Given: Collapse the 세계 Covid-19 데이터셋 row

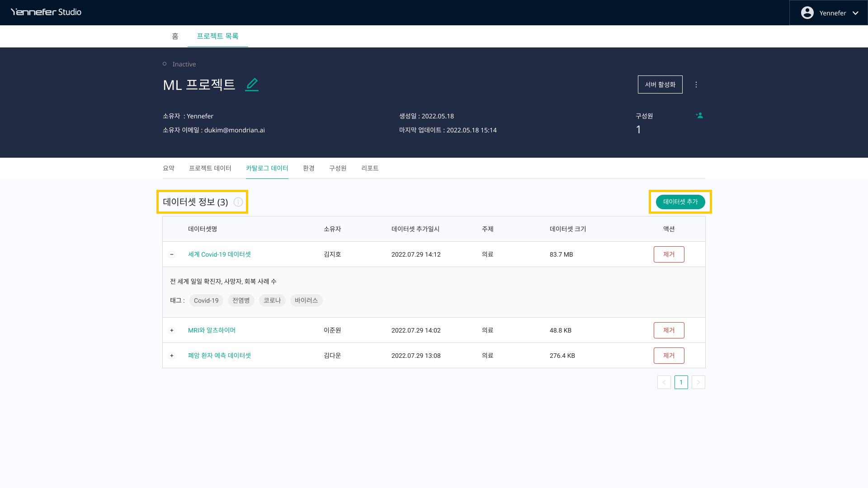Looking at the screenshot, I should click(172, 254).
